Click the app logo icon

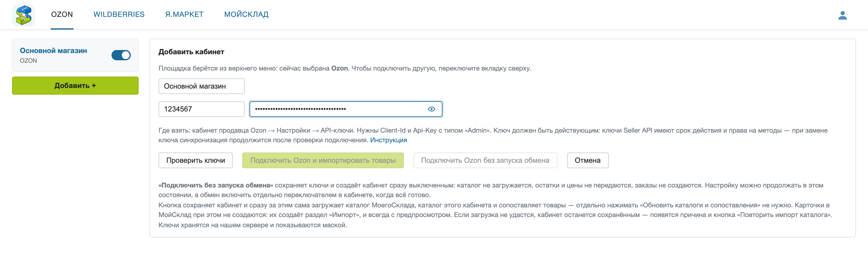click(24, 15)
